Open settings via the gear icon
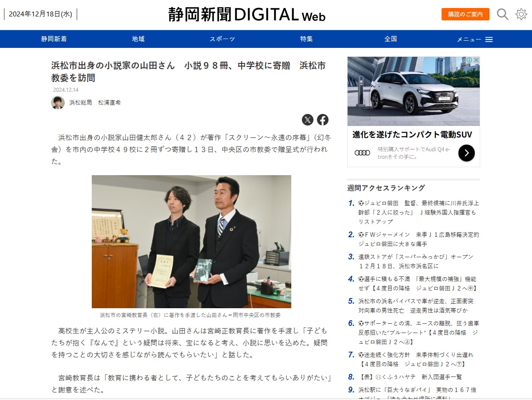 tap(521, 14)
